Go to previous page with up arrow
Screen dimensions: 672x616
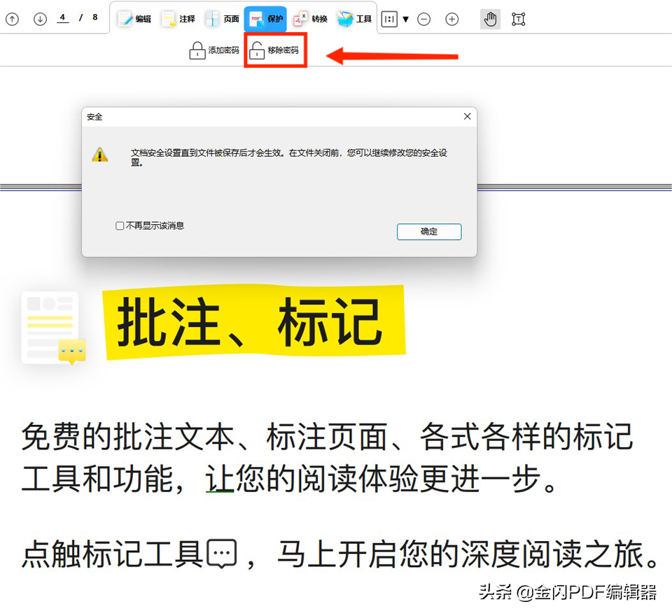pos(13,20)
